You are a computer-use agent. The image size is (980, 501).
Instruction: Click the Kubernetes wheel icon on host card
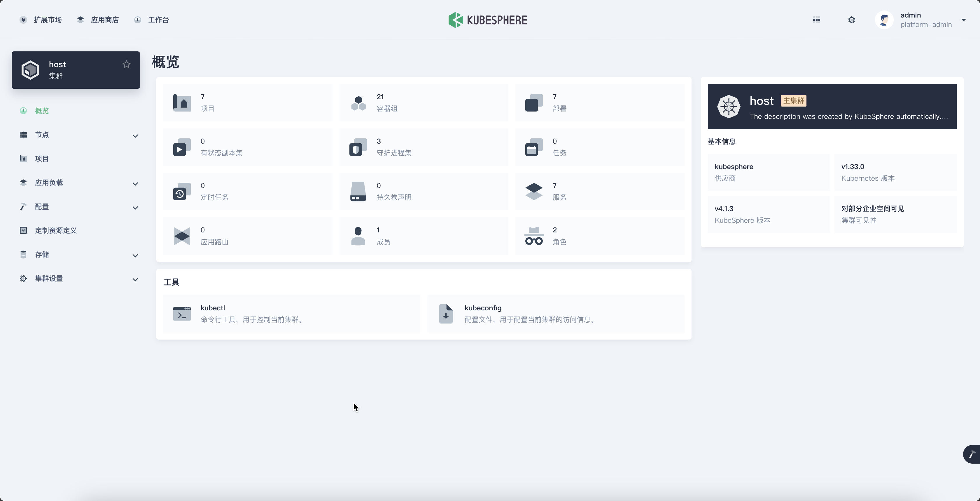(x=729, y=107)
